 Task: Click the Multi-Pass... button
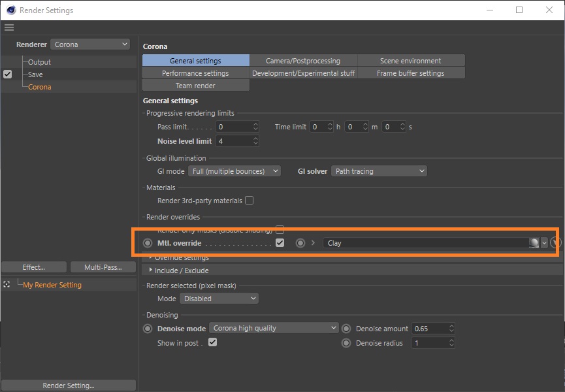[103, 267]
